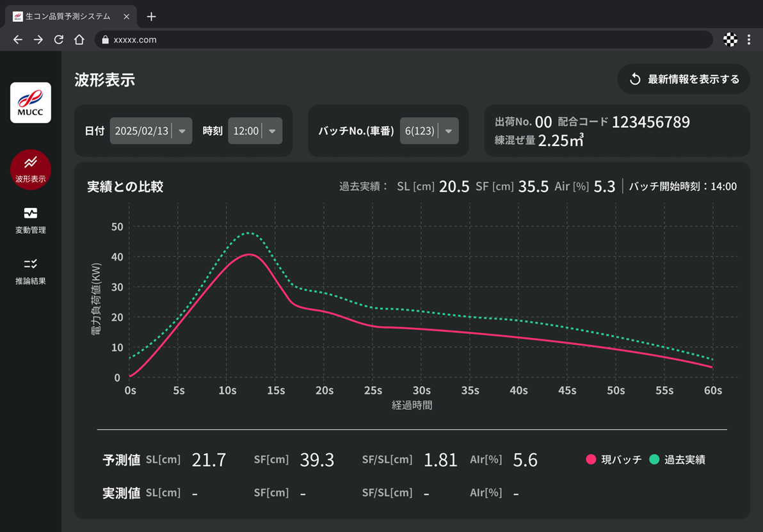
Task: Click the browser forward arrow
Action: pyautogui.click(x=38, y=40)
